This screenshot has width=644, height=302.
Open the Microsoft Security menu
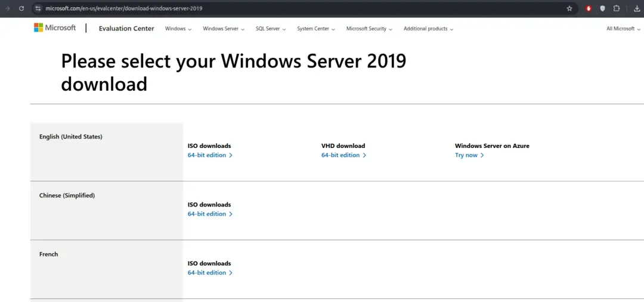click(369, 29)
